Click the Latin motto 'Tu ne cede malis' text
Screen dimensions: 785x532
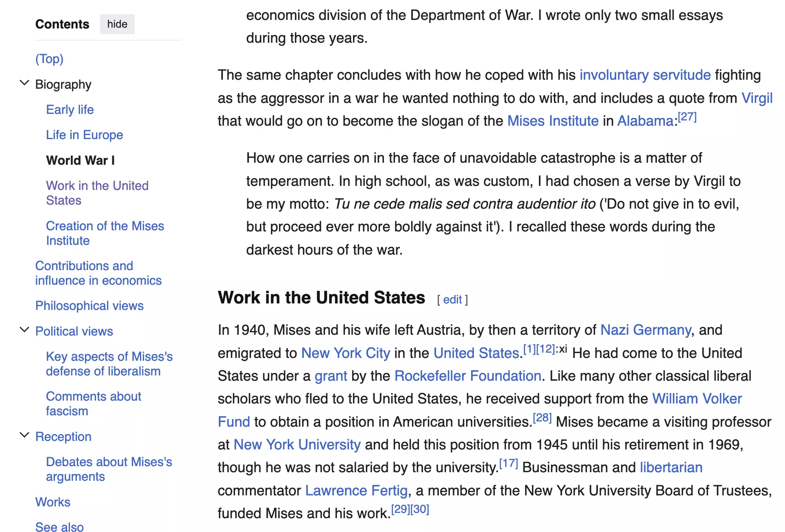tap(464, 204)
